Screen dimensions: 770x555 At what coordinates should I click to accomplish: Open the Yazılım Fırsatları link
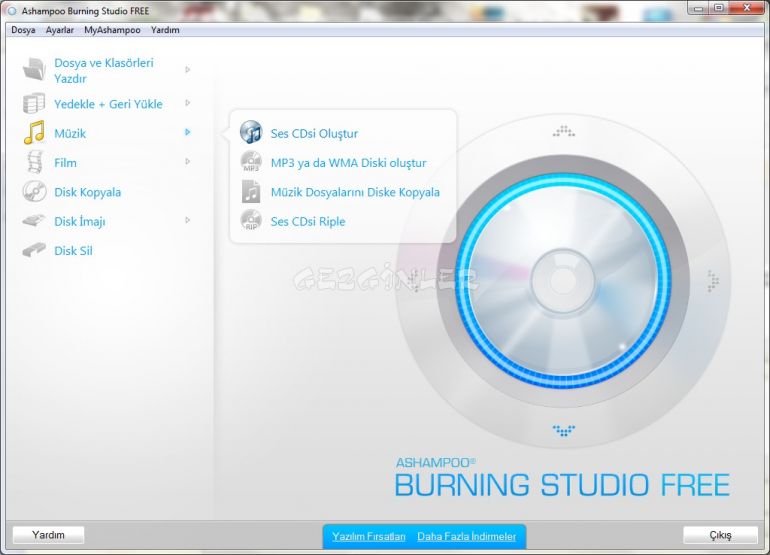pos(369,536)
